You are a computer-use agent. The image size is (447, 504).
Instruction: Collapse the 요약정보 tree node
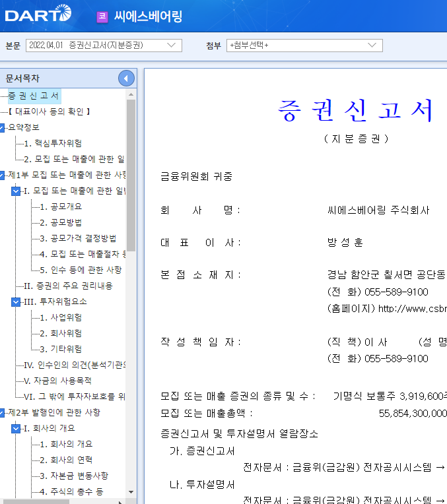(1, 127)
